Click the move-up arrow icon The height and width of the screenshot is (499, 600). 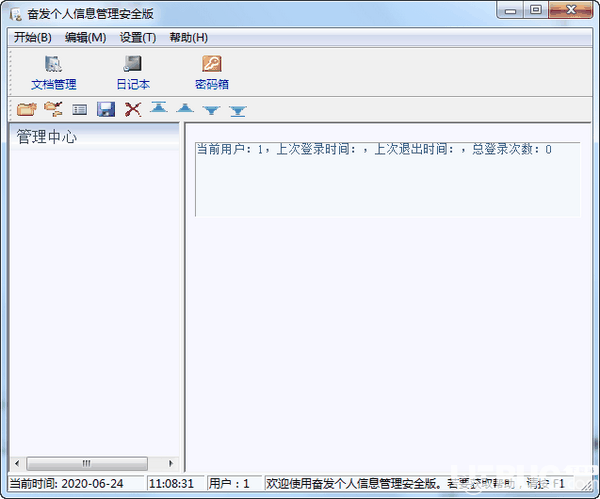185,108
